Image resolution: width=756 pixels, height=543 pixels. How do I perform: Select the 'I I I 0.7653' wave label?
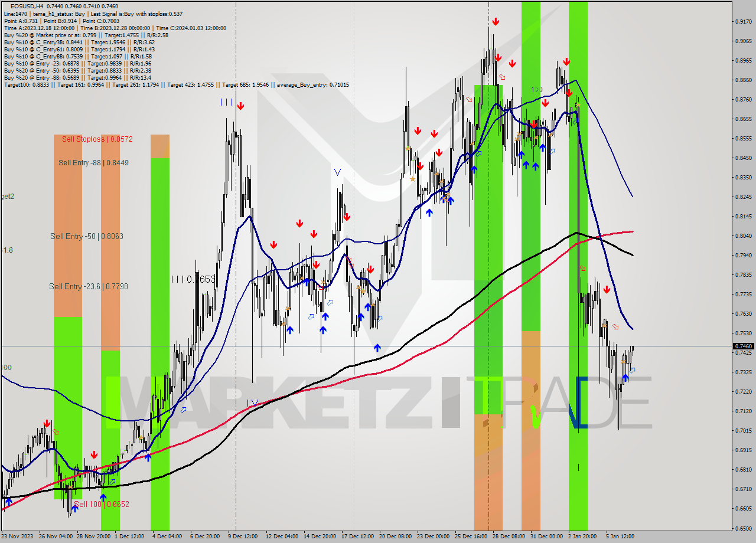(193, 279)
